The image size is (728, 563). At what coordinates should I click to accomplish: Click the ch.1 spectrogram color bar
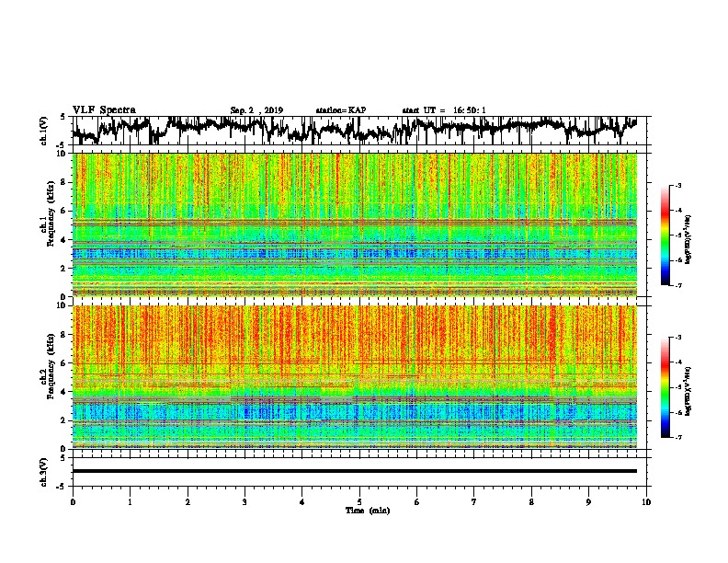665,236
